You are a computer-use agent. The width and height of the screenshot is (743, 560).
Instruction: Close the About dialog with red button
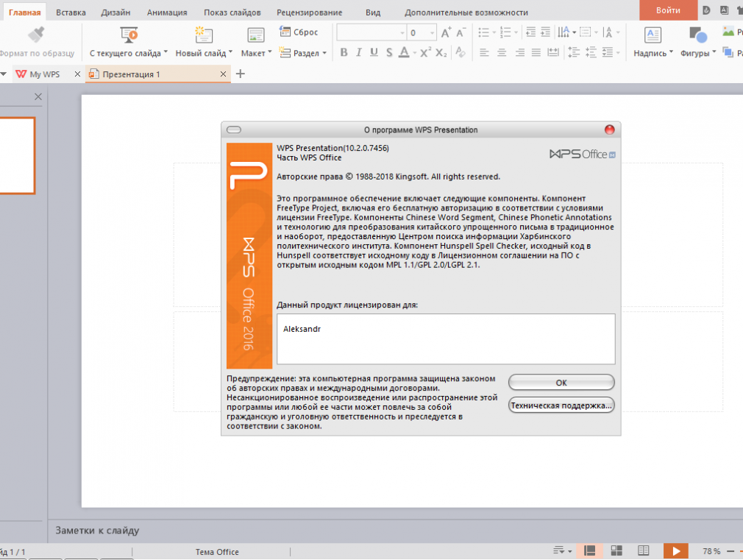pos(609,130)
